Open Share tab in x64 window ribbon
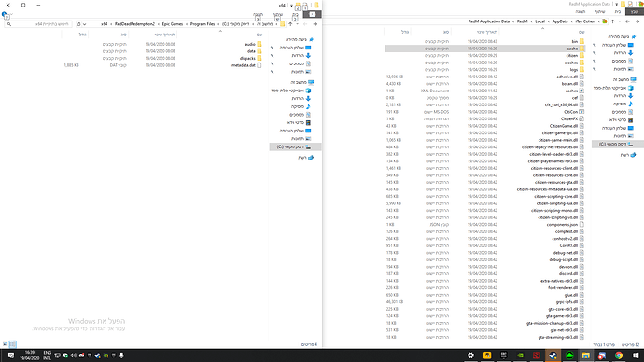This screenshot has width=644, height=362. pyautogui.click(x=277, y=14)
